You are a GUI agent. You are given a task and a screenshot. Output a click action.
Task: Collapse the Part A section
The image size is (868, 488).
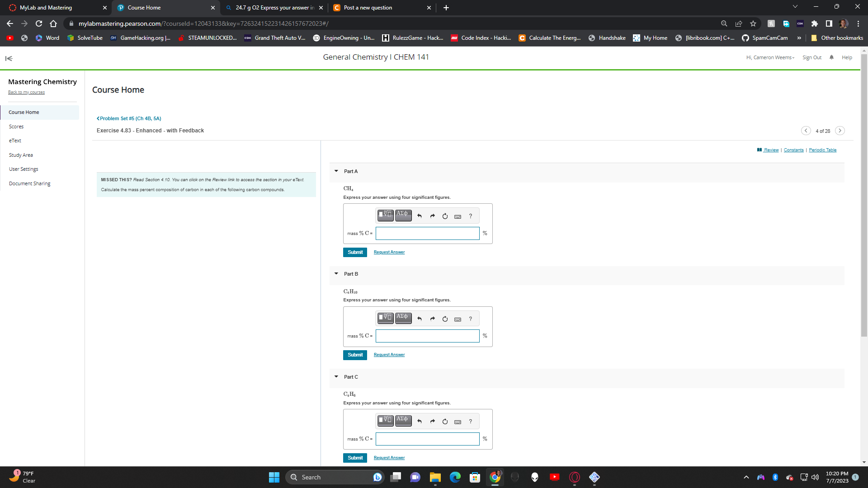pos(336,171)
